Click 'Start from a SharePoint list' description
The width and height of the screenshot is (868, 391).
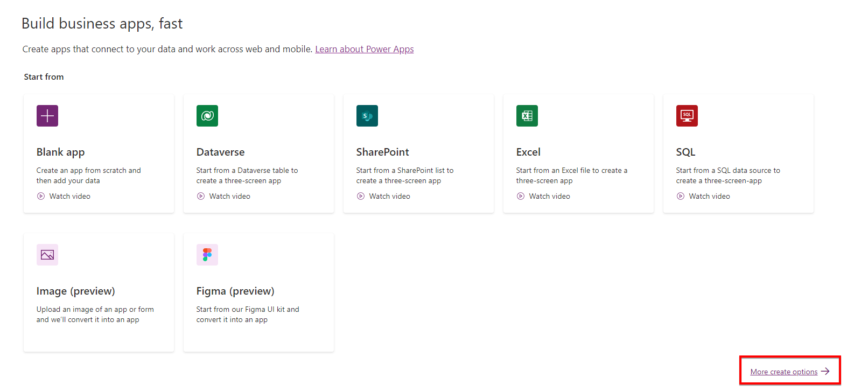click(x=405, y=176)
